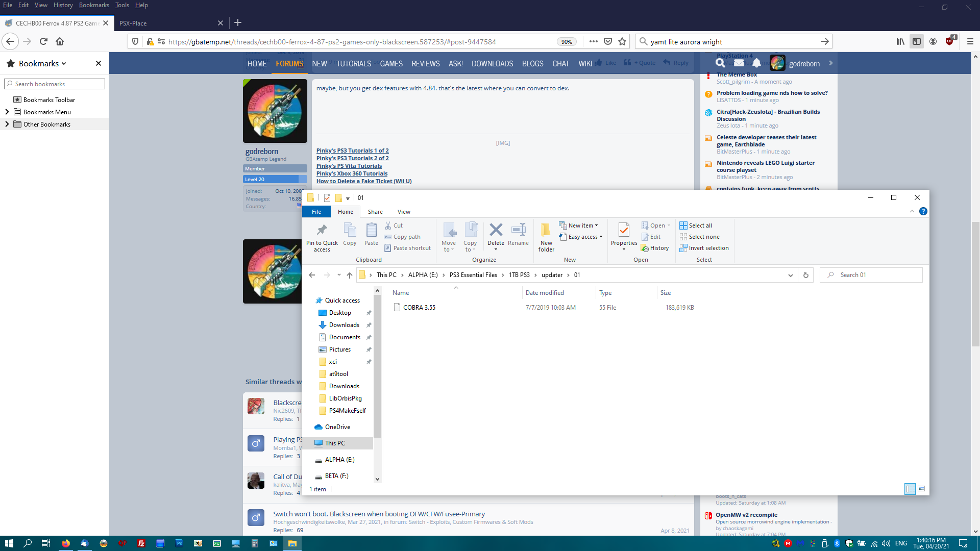Open GBAtemp alerts bell icon
The image size is (980, 551).
[756, 63]
